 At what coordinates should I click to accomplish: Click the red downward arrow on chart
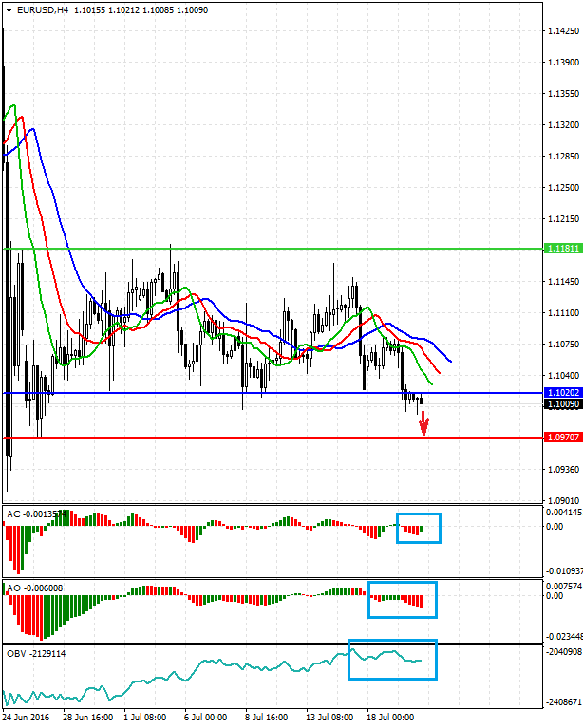pos(423,423)
